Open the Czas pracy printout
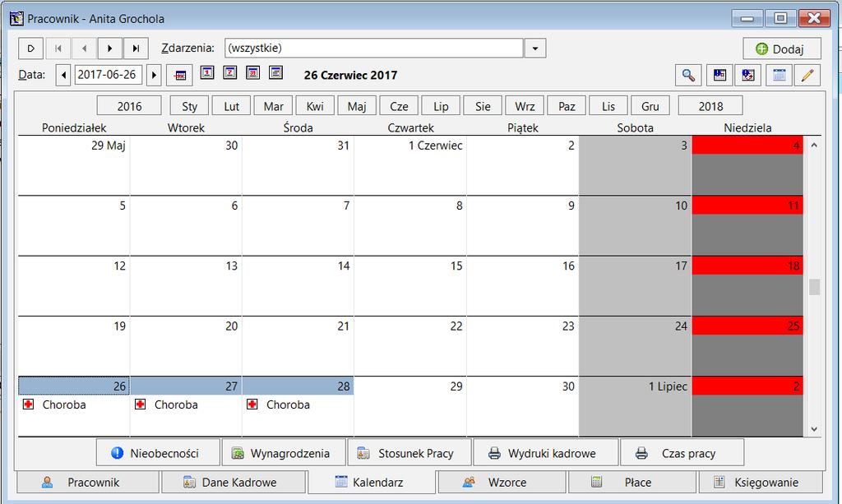 682,452
